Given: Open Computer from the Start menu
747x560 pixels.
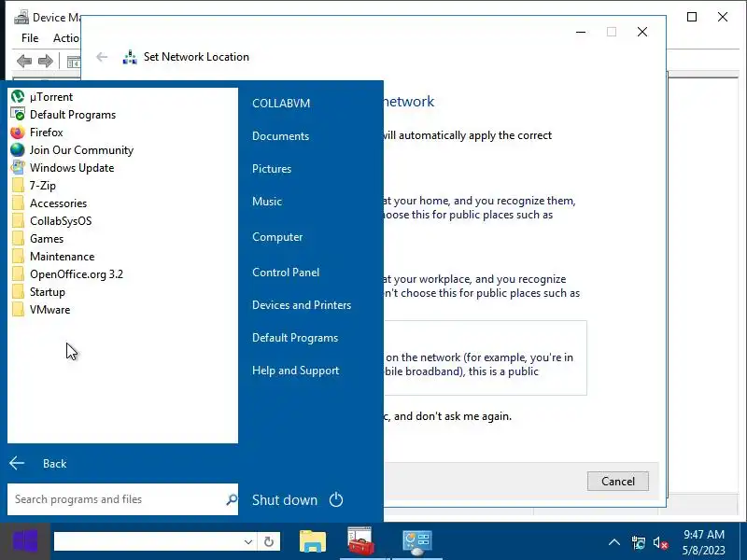Looking at the screenshot, I should click(277, 237).
